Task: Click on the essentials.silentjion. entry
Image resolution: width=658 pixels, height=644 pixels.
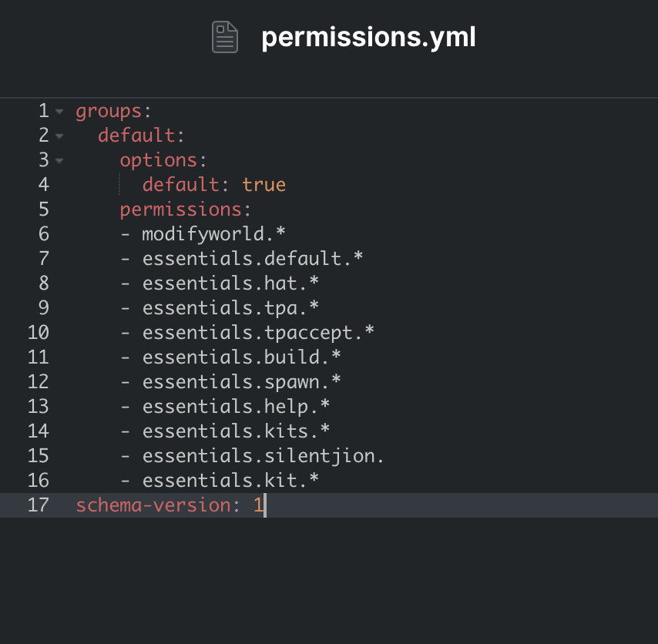Action: (x=263, y=456)
